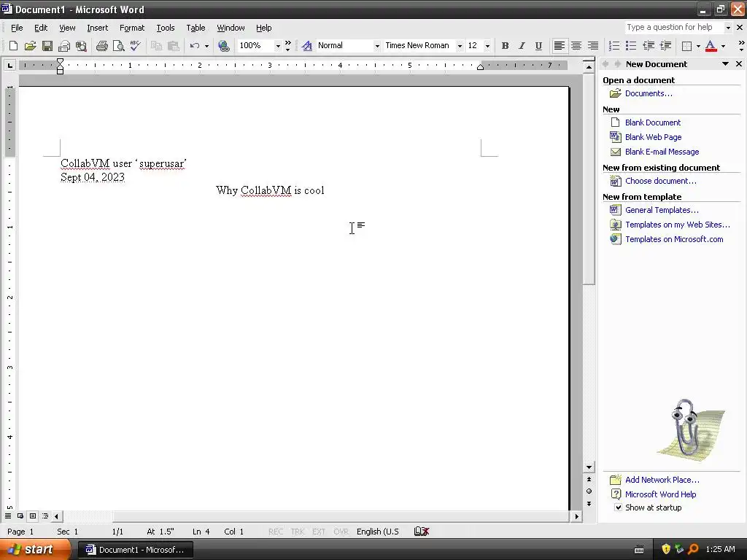Viewport: 747px width, 560px height.
Task: Apply bulleted list formatting
Action: pyautogui.click(x=631, y=46)
